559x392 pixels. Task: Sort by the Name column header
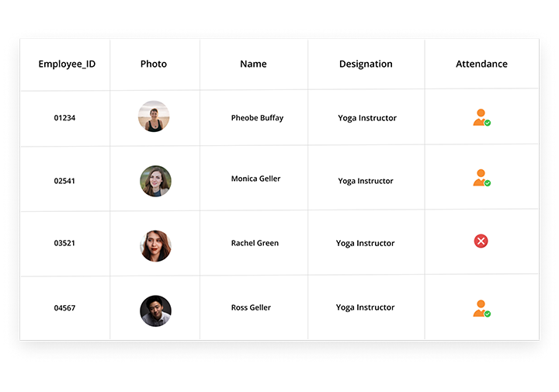pos(253,64)
